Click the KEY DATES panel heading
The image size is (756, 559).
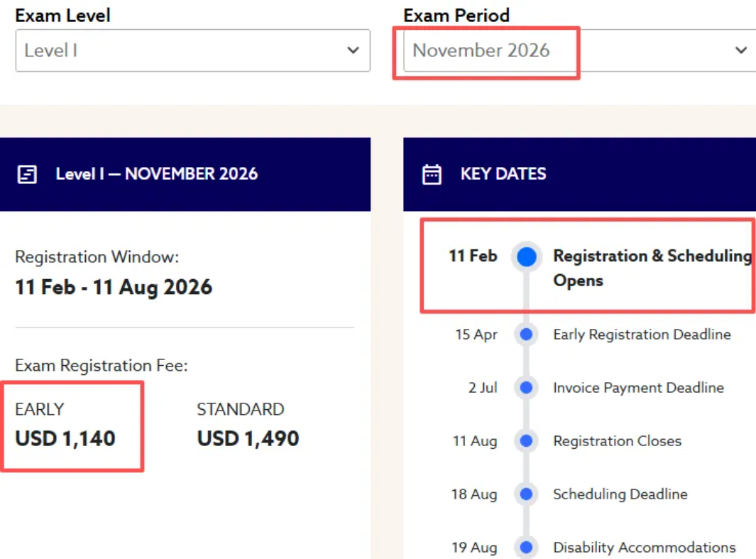tap(503, 174)
